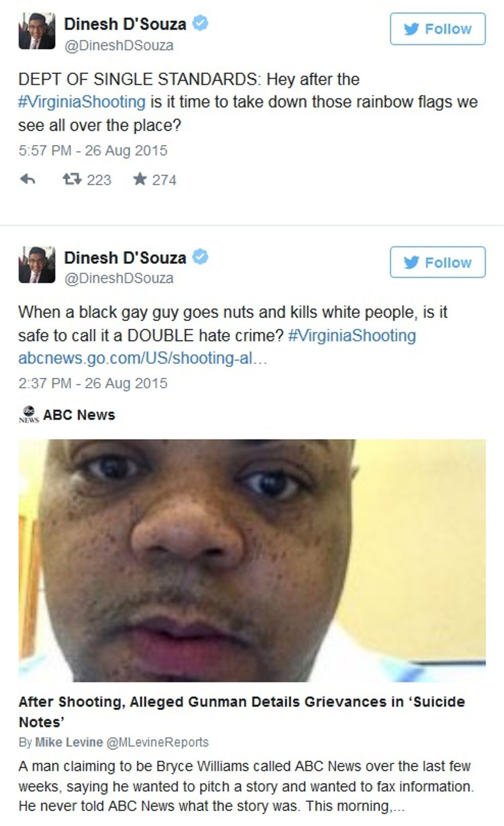Click the verified badge on the first tweet

pyautogui.click(x=200, y=23)
